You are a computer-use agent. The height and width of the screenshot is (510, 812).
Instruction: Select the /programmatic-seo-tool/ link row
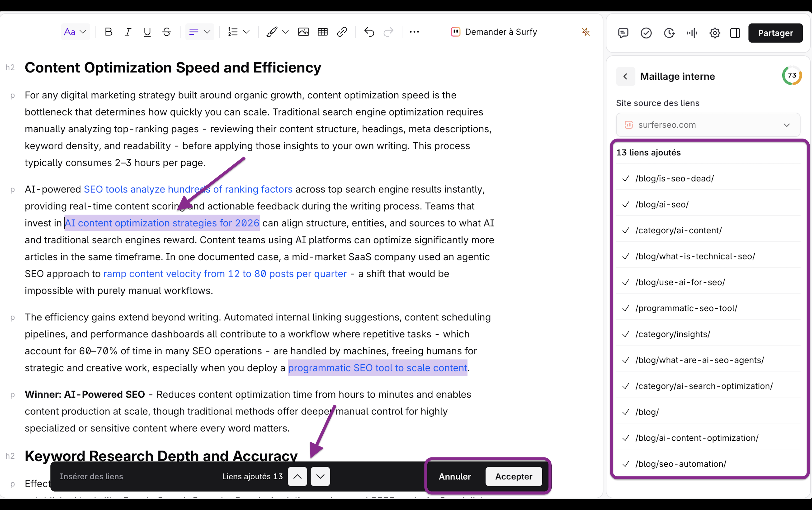tap(708, 308)
